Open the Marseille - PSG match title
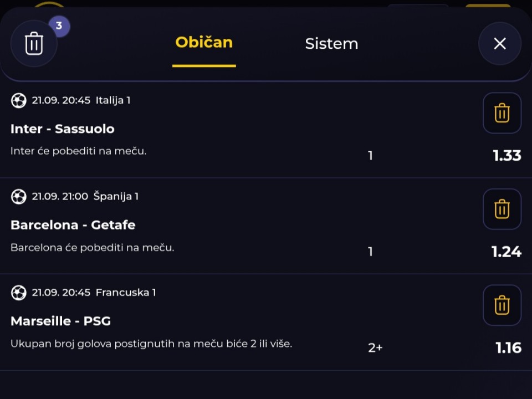Image resolution: width=532 pixels, height=399 pixels. (x=61, y=321)
